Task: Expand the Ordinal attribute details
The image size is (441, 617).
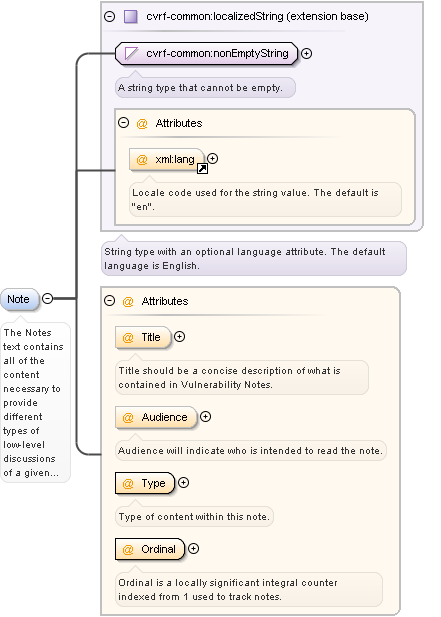Action: [193, 549]
